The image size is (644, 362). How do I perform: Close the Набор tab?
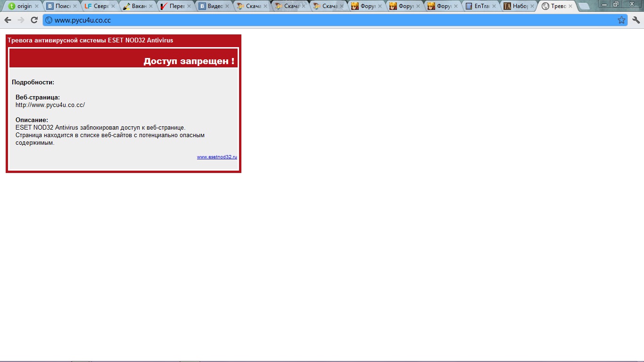532,7
